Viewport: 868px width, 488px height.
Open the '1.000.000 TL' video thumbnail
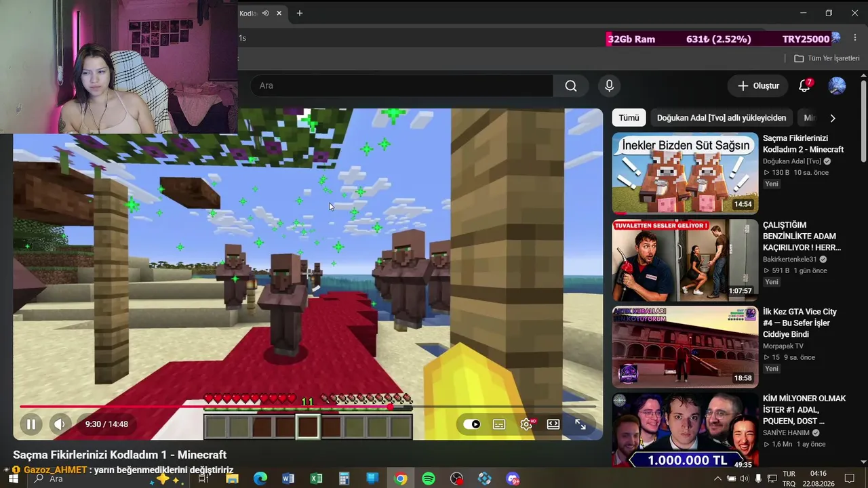click(685, 430)
